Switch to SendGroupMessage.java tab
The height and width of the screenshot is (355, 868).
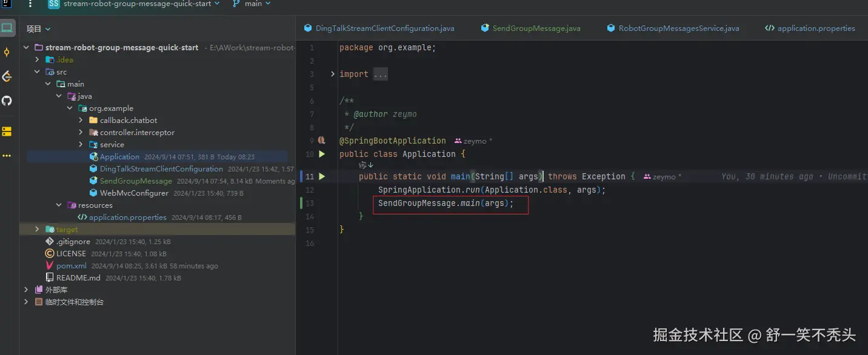pyautogui.click(x=530, y=28)
